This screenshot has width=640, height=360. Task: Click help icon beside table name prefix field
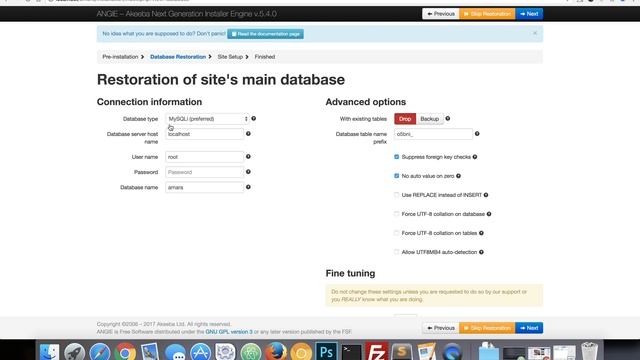tap(477, 133)
